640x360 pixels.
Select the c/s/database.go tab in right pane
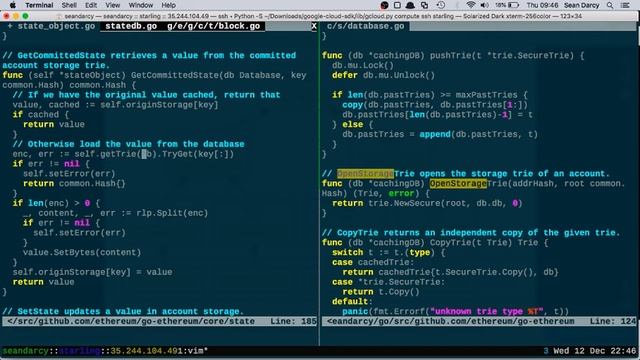click(x=365, y=26)
